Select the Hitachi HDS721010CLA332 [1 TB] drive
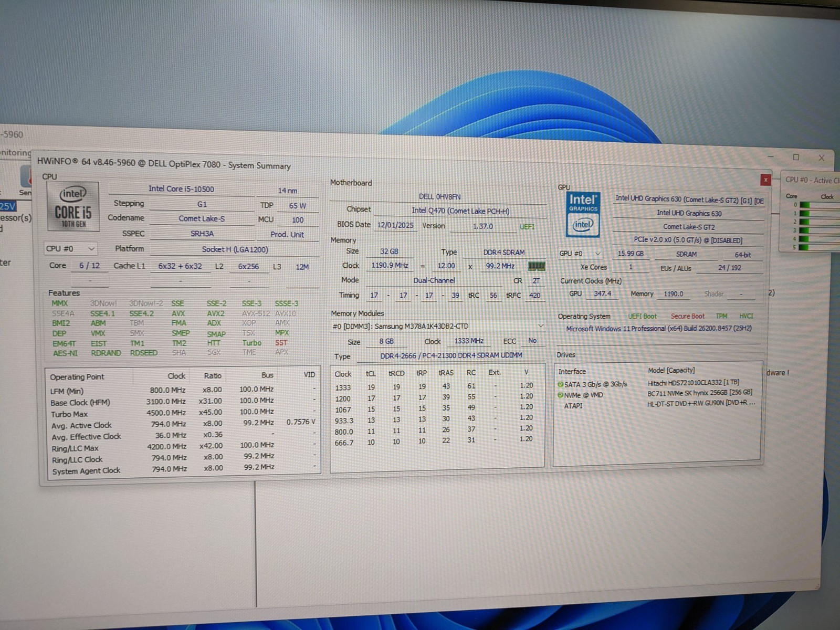Image resolution: width=840 pixels, height=630 pixels. pyautogui.click(x=693, y=383)
